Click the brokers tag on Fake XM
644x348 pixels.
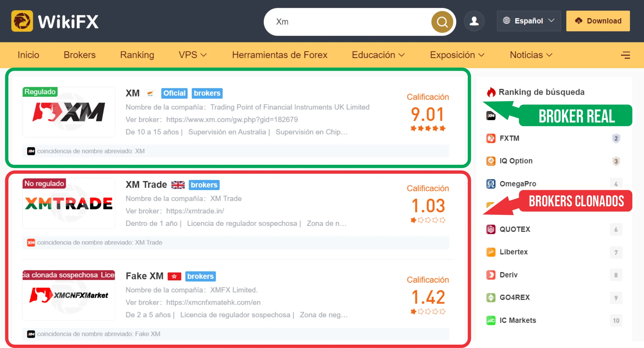(x=200, y=276)
